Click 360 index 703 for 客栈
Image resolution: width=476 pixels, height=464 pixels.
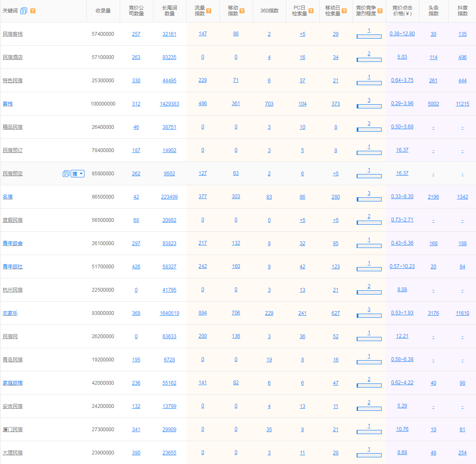(269, 104)
